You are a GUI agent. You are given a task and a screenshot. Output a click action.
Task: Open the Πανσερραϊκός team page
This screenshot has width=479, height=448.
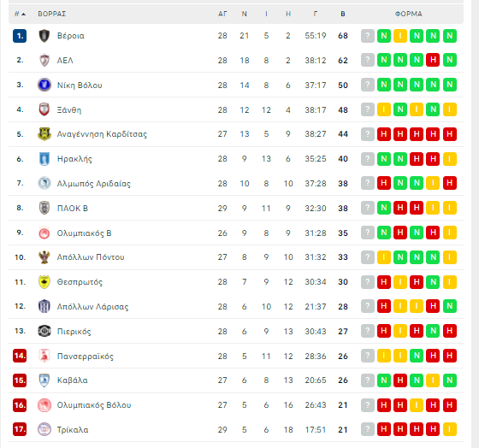(x=86, y=356)
